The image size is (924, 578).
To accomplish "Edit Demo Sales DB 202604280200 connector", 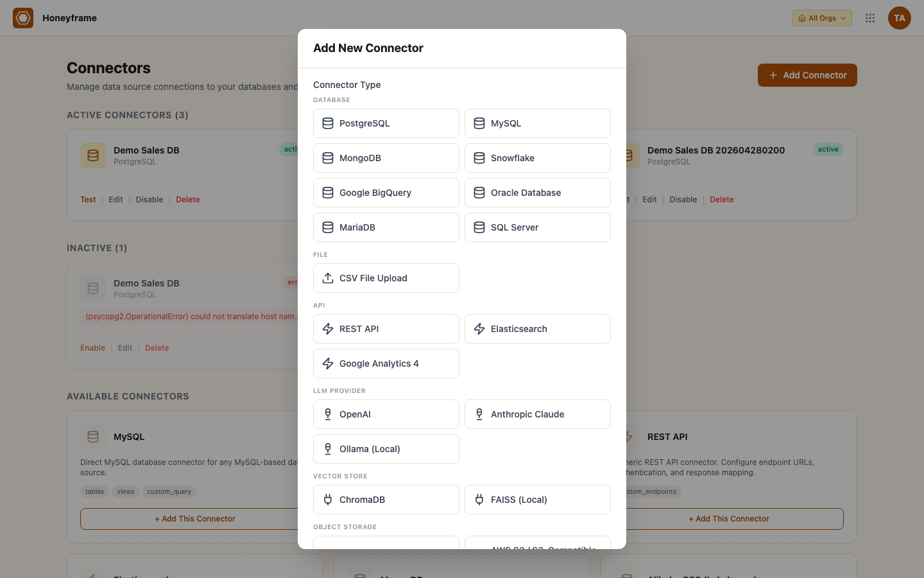I will 649,200.
